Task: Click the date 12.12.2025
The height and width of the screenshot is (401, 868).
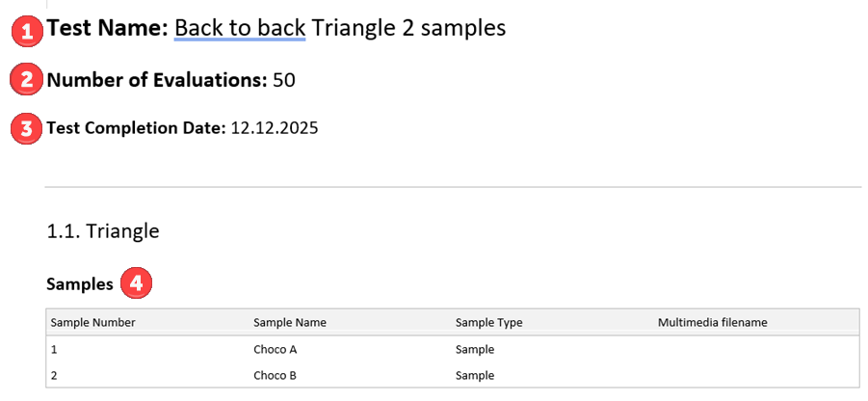Action: coord(275,128)
